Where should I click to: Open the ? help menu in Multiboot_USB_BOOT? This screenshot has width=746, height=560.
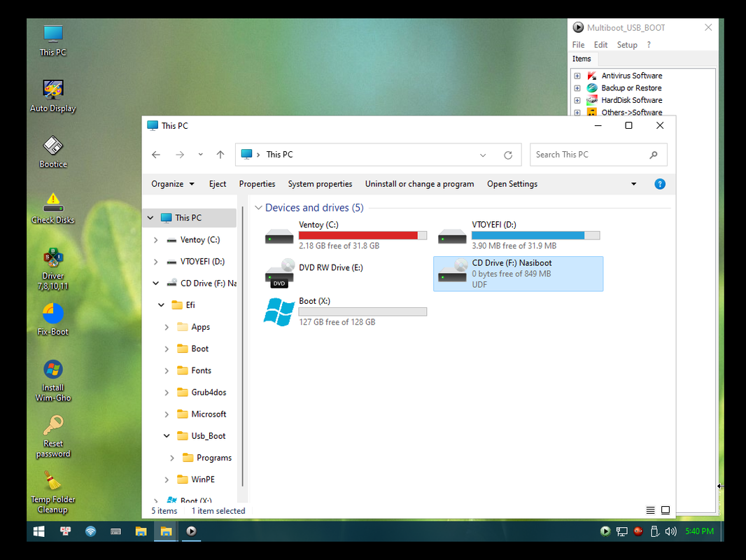point(649,45)
